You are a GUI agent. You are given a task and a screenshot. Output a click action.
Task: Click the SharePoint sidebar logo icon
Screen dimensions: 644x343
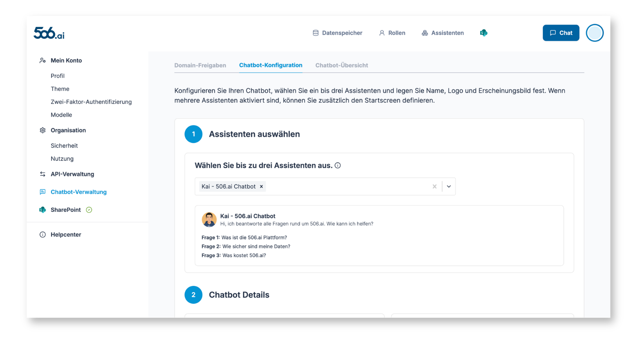43,210
